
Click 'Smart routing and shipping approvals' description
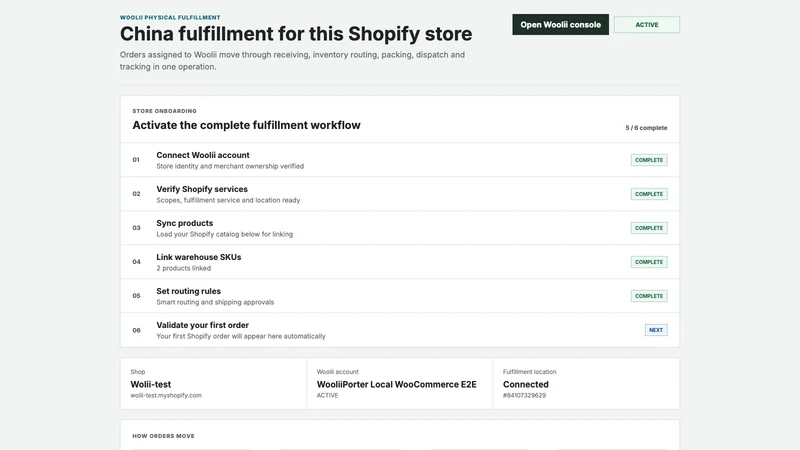[215, 302]
